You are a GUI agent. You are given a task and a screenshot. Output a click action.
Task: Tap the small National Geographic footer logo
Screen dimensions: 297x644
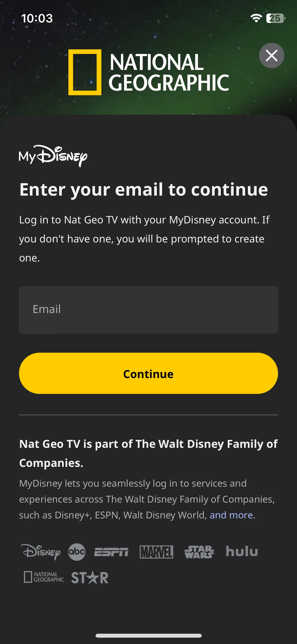point(44,577)
